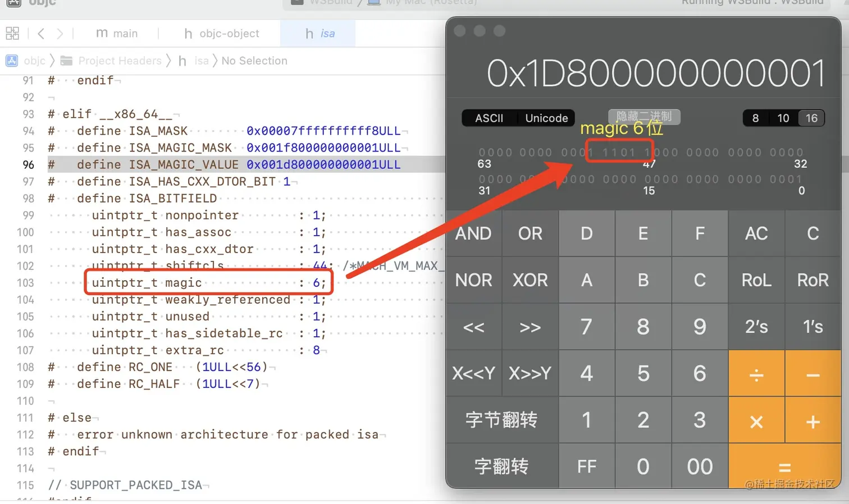The image size is (849, 504).
Task: Click the AC all-clear key
Action: point(756,233)
